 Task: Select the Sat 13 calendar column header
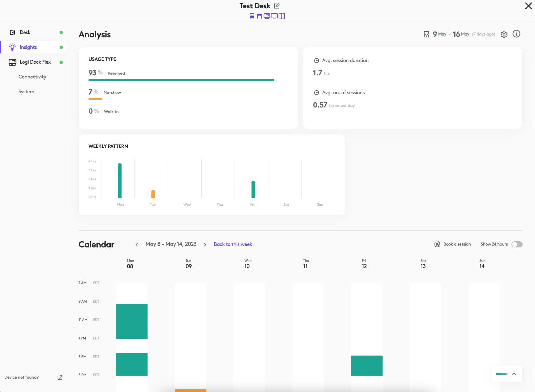point(423,264)
